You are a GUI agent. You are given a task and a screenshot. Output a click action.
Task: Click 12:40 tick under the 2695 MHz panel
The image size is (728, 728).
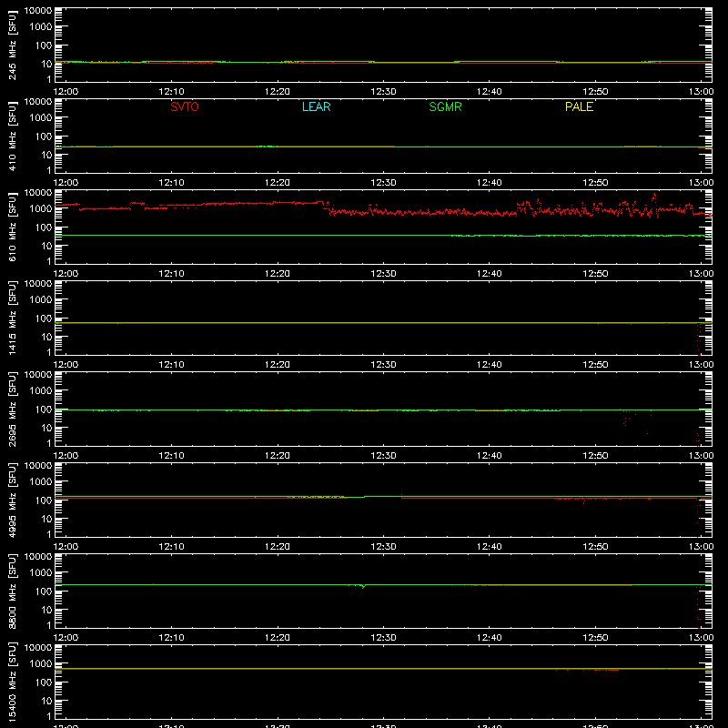pyautogui.click(x=490, y=456)
